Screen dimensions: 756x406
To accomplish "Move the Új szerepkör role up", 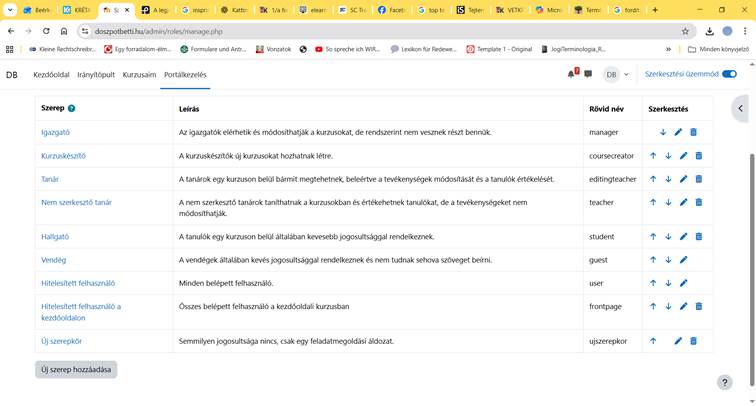I will 653,341.
